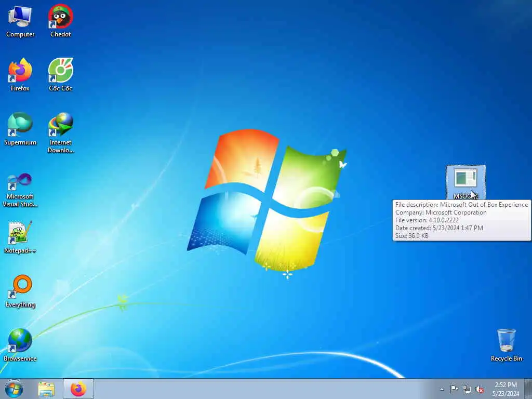Select the Firefox desktop shortcut
This screenshot has height=399, width=532.
tap(20, 75)
